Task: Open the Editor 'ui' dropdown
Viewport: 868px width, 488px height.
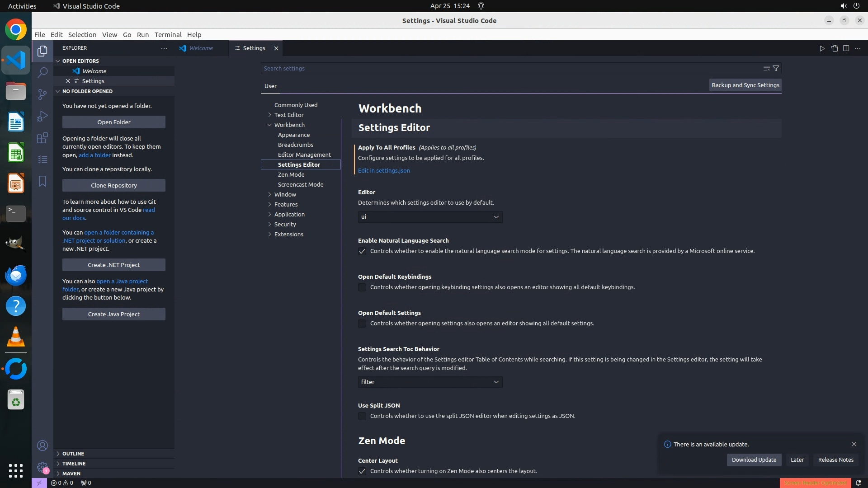Action: point(430,217)
